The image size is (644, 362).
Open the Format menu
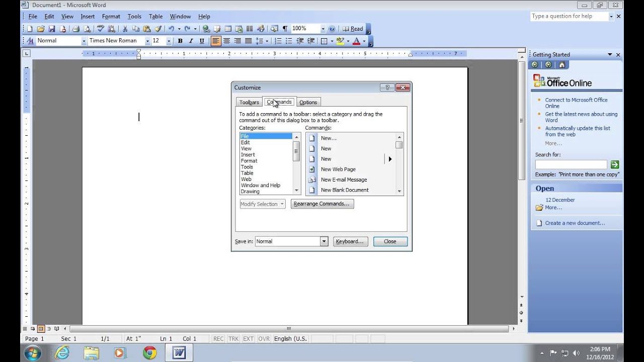point(111,17)
